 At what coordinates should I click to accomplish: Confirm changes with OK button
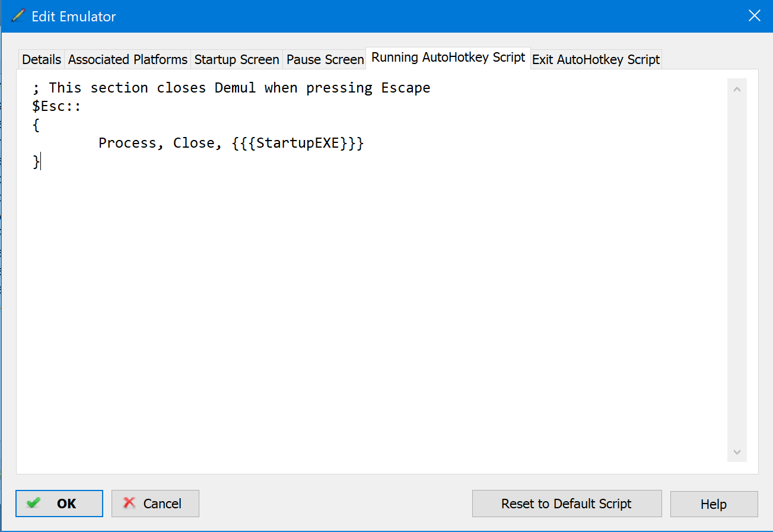coord(59,504)
